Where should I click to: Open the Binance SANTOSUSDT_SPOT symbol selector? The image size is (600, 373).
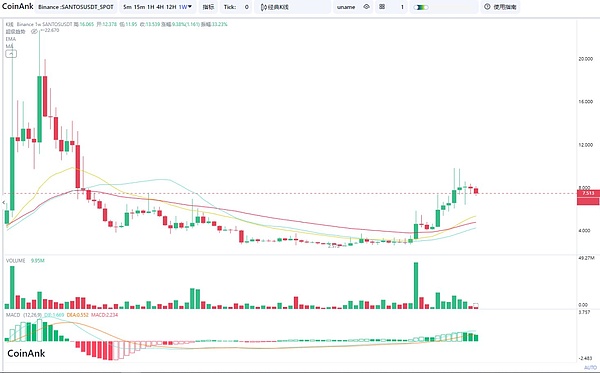[x=76, y=7]
